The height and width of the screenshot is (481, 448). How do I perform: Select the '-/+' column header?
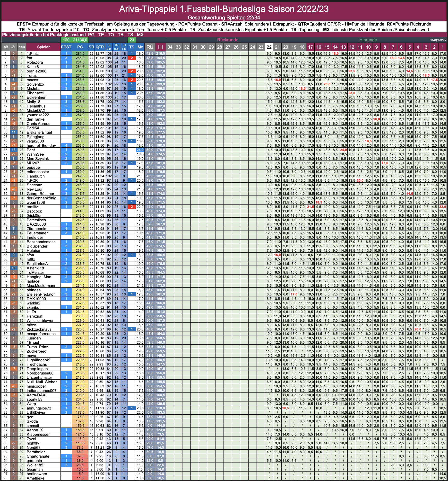coord(14,47)
